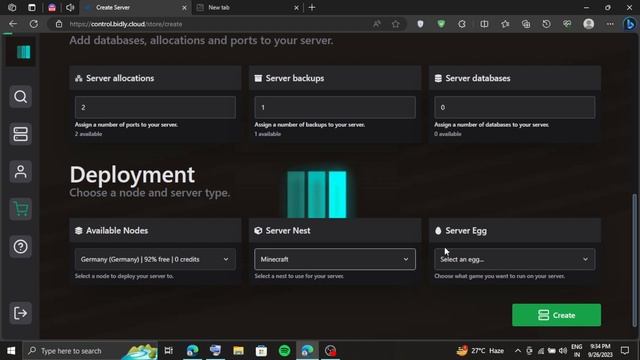Click the site info lock icon
The height and width of the screenshot is (360, 640).
point(59,24)
